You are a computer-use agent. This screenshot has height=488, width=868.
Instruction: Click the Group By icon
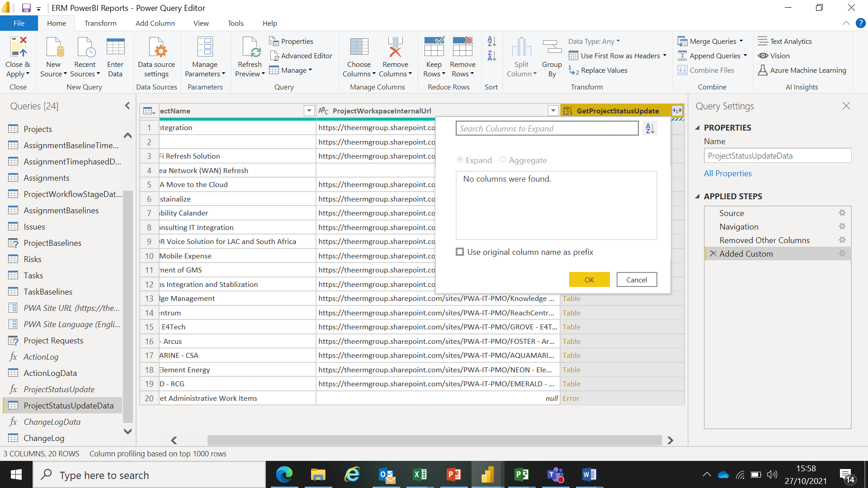pyautogui.click(x=552, y=47)
